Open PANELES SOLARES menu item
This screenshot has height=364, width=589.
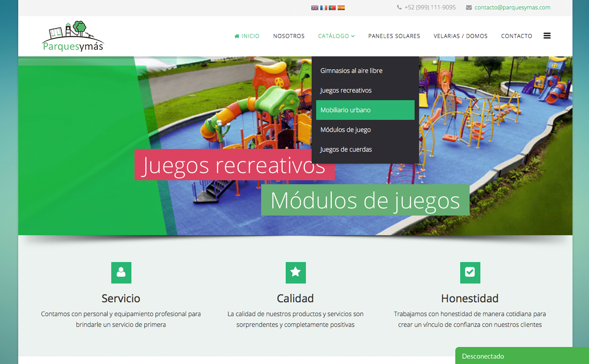click(x=394, y=36)
